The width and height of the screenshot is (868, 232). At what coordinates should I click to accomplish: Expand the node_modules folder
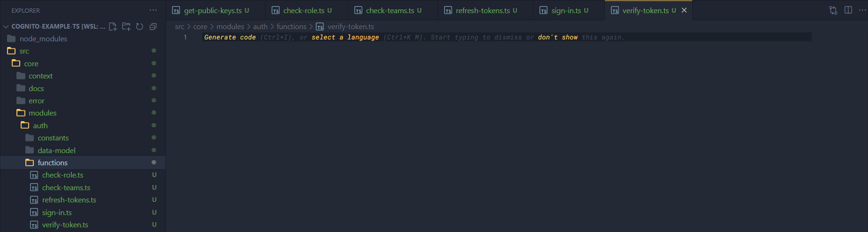pyautogui.click(x=83, y=39)
